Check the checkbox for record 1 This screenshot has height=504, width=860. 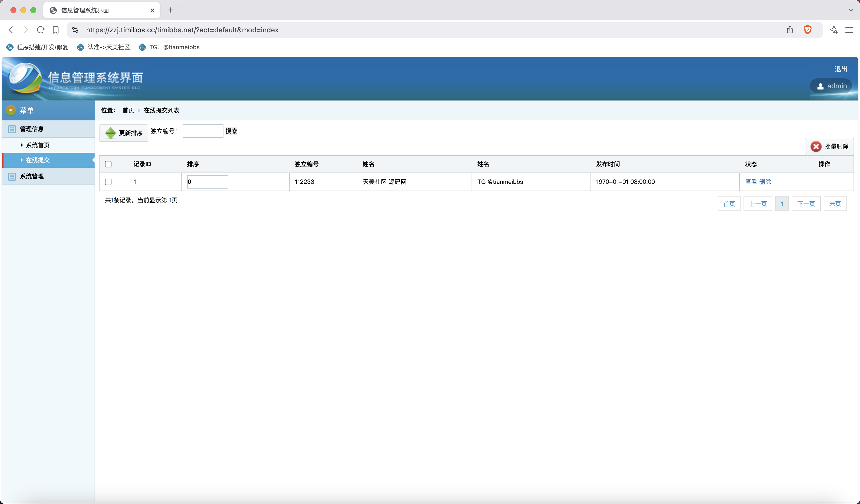point(108,182)
